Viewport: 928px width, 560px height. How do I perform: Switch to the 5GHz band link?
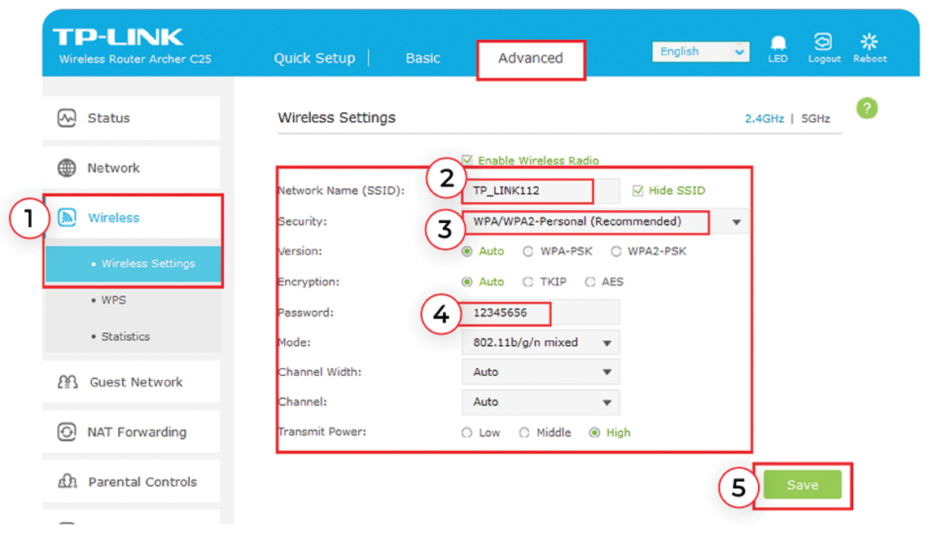coord(816,118)
